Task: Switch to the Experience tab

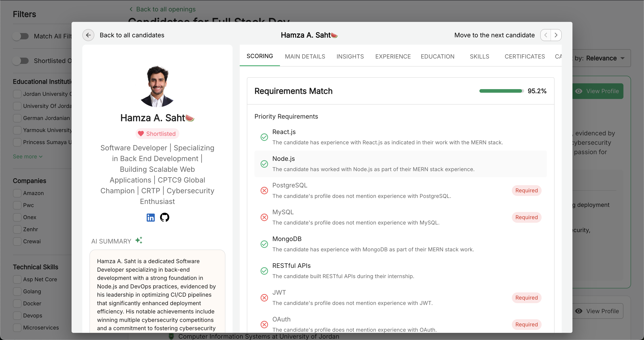Action: (393, 57)
